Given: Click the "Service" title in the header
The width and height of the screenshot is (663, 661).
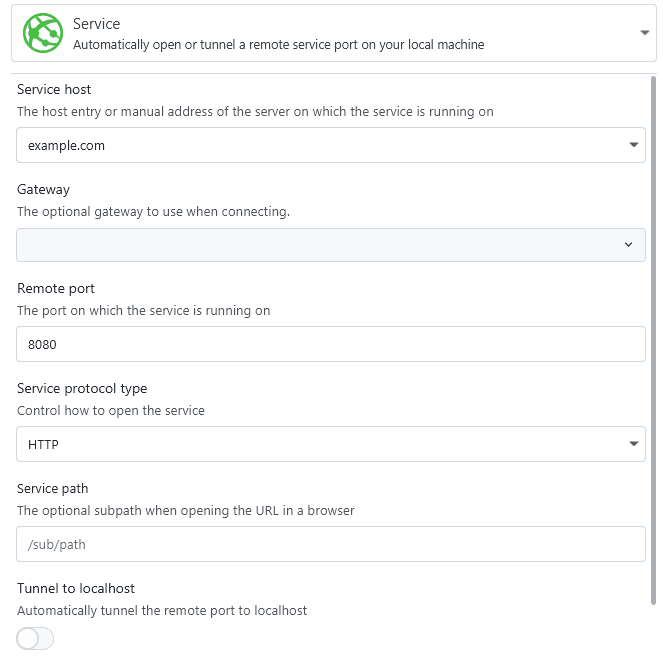Looking at the screenshot, I should [97, 23].
